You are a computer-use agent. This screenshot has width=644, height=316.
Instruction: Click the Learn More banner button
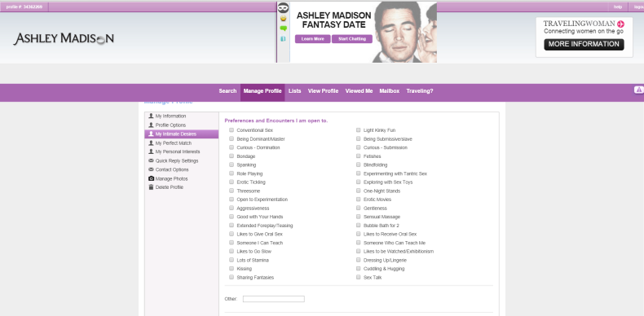312,39
